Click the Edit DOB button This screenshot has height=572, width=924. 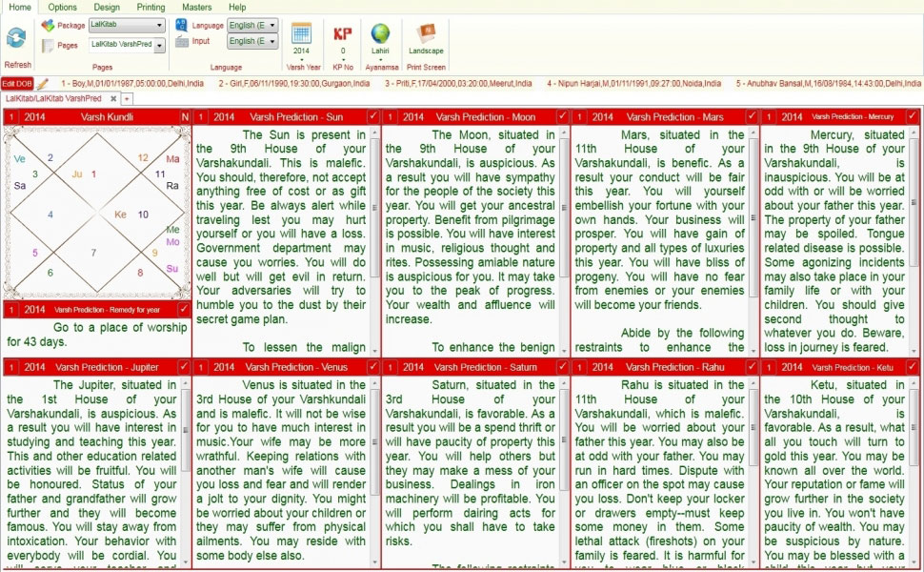[16, 83]
